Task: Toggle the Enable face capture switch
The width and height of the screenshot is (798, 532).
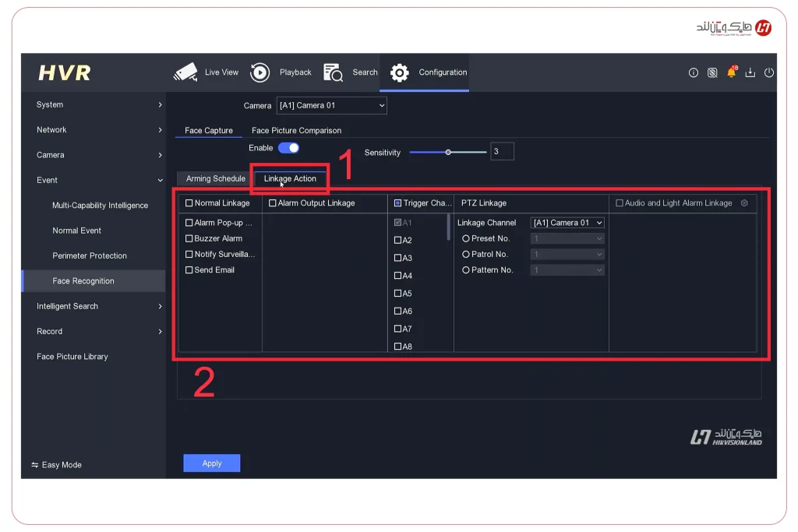Action: (288, 148)
